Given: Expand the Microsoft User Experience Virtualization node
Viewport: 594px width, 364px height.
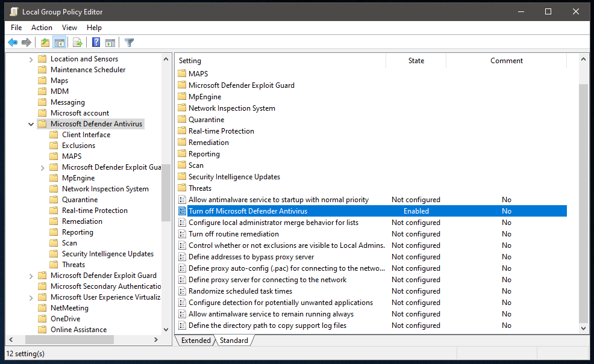Looking at the screenshot, I should (x=31, y=297).
